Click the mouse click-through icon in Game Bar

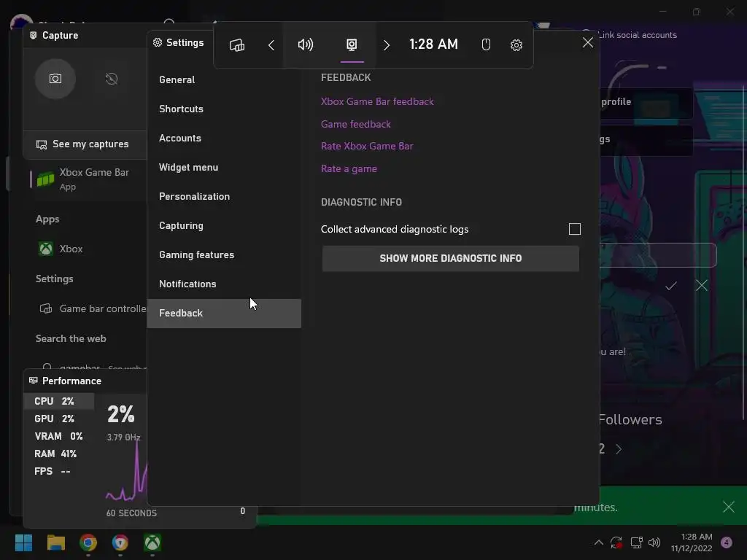(485, 45)
